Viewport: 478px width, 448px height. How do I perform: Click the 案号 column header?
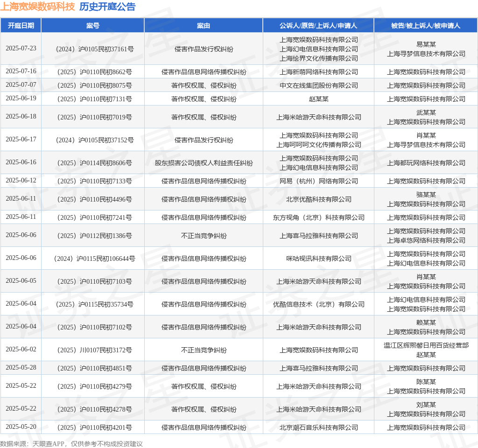[93, 26]
